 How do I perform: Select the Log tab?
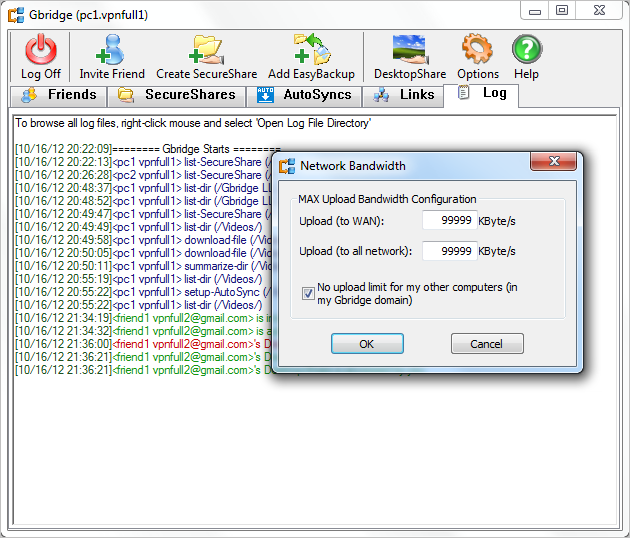tap(481, 94)
